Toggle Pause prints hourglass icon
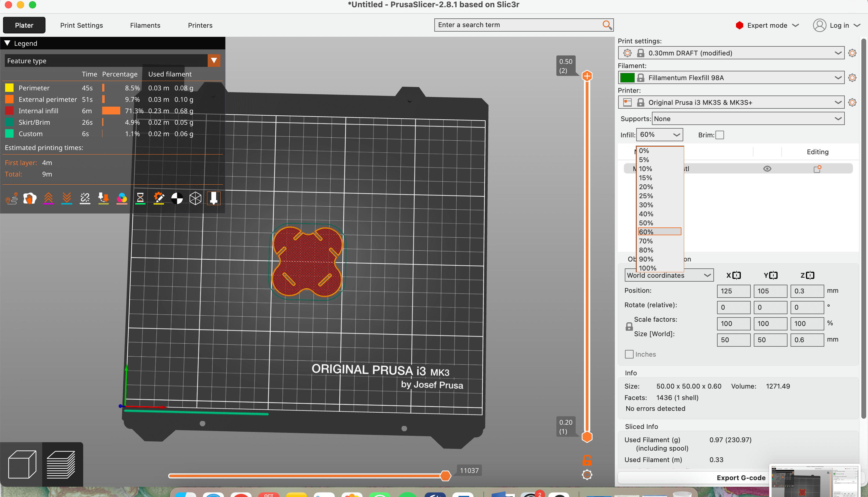Image resolution: width=868 pixels, height=497 pixels. click(x=140, y=198)
